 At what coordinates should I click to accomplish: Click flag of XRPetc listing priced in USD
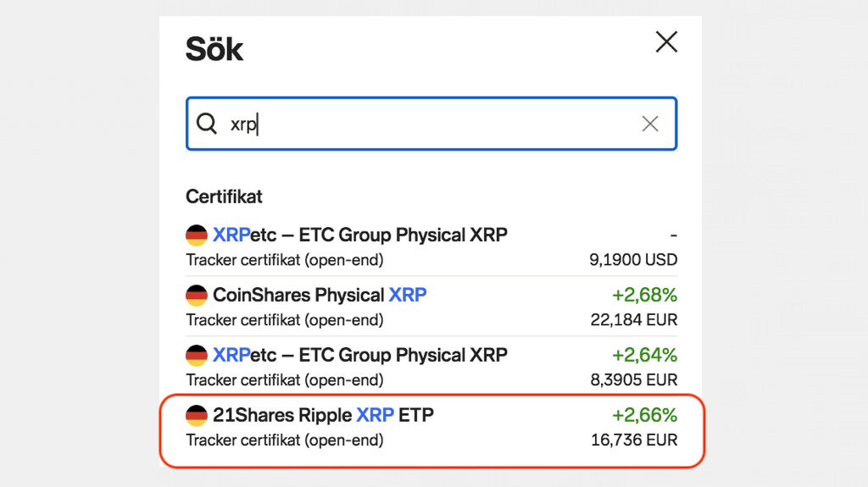197,235
